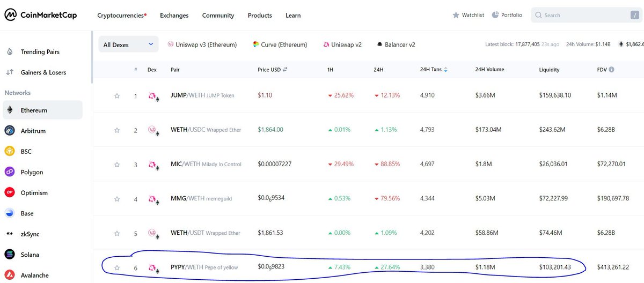Open the Community menu
The width and height of the screenshot is (644, 283).
218,16
